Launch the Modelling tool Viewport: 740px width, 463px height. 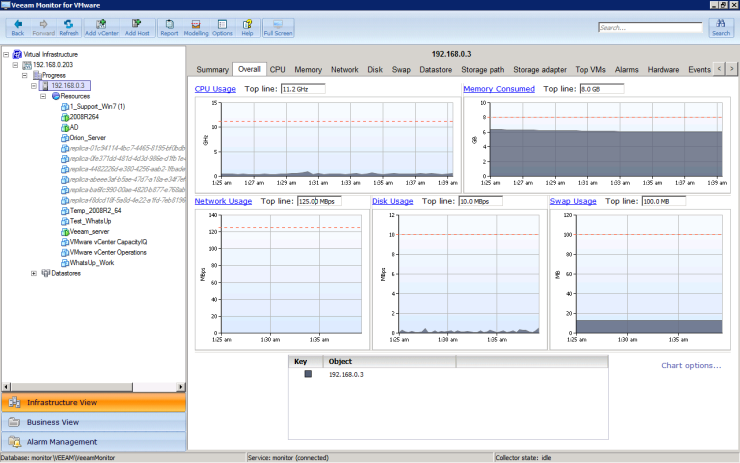tap(196, 28)
